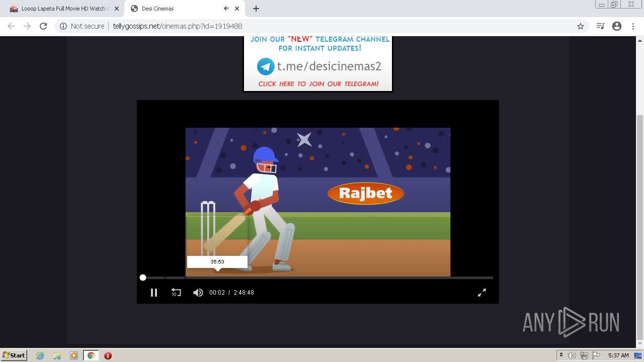Open the t.me/desicinemas2 Telegram link

coord(329,66)
